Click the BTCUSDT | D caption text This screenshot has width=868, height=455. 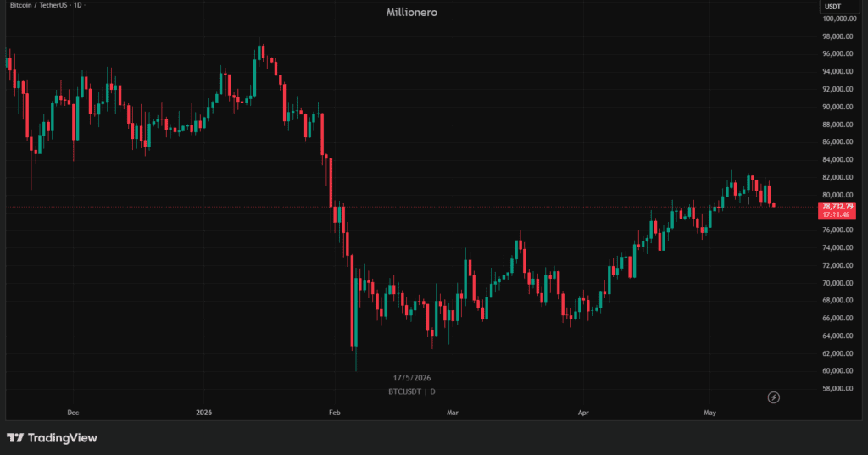point(411,391)
